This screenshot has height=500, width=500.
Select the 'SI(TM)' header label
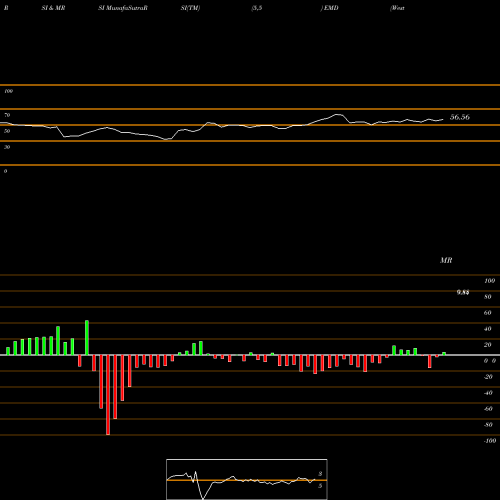tap(190, 8)
